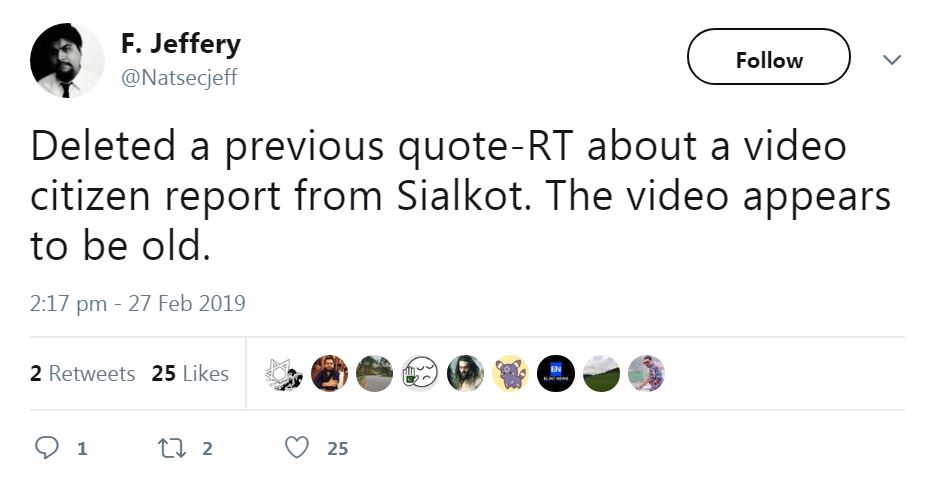Screen dimensions: 934x493
Task: Click the green field landscape avatar
Action: [x=601, y=373]
